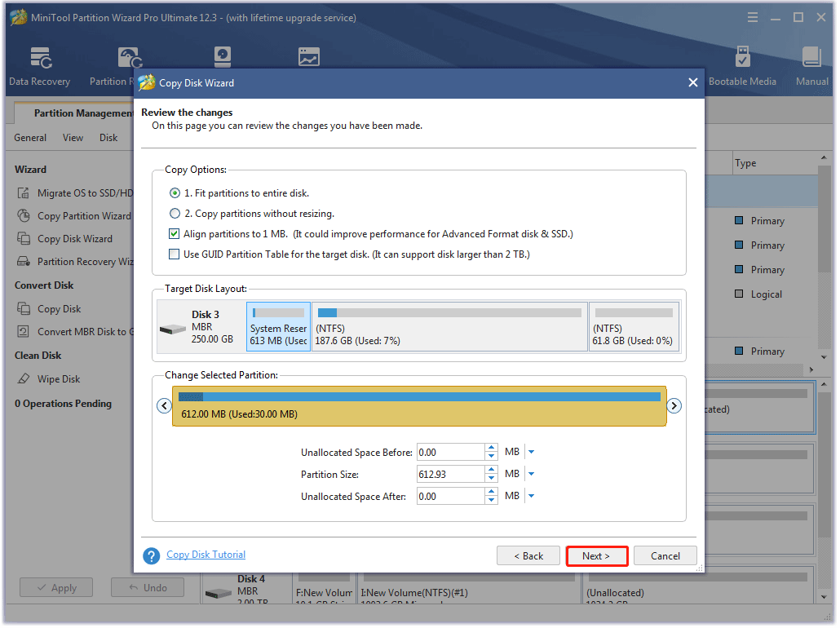
Task: Toggle Align partitions to 1 MB checkbox
Action: point(174,234)
